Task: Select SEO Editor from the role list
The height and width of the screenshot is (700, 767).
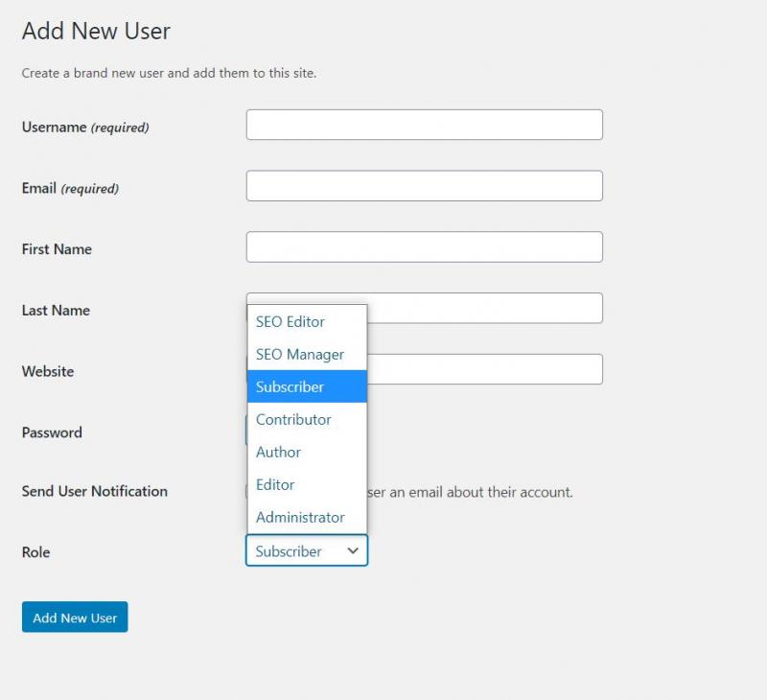Action: pyautogui.click(x=291, y=322)
